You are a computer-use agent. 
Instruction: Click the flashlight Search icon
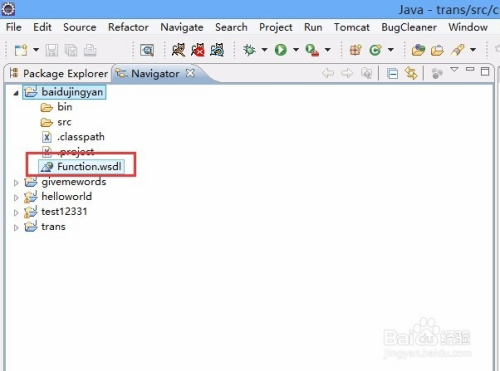pos(458,50)
